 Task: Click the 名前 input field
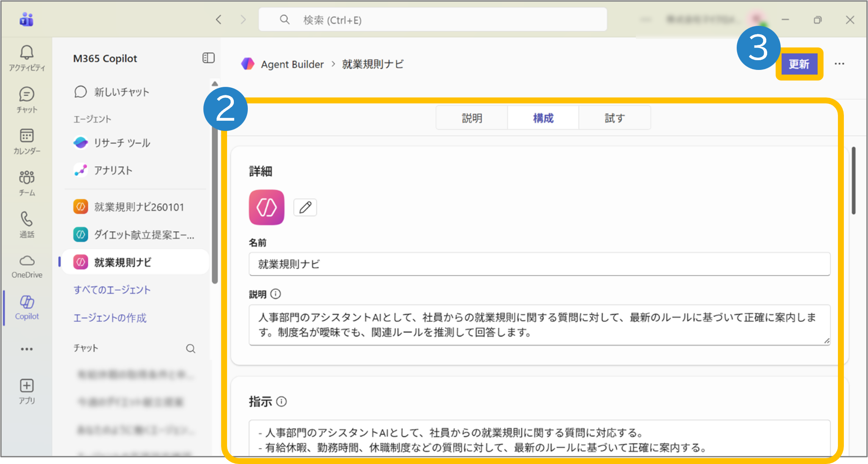coord(539,264)
